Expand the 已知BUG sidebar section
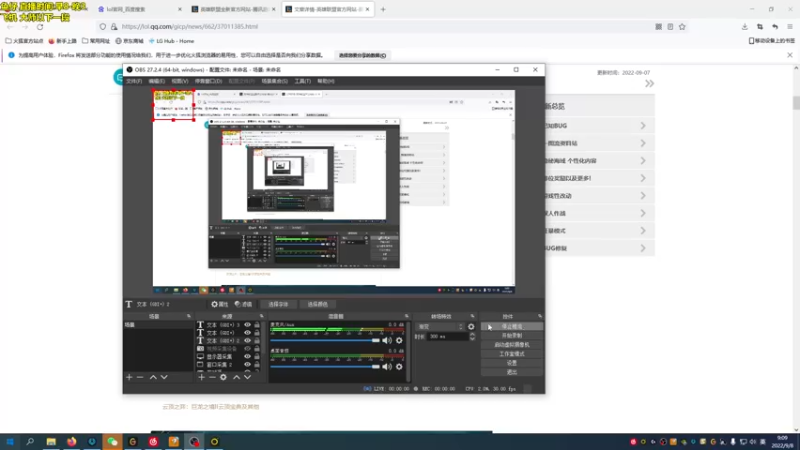 tap(643, 126)
